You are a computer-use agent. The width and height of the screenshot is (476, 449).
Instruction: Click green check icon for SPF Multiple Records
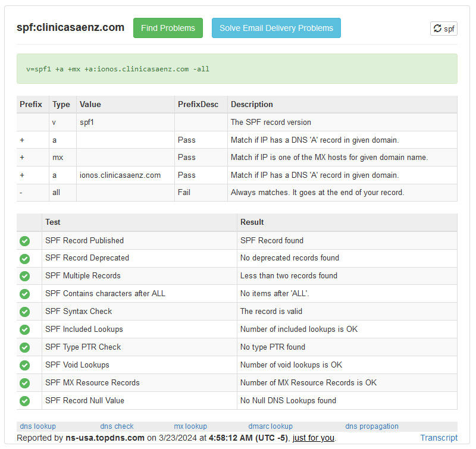24,276
